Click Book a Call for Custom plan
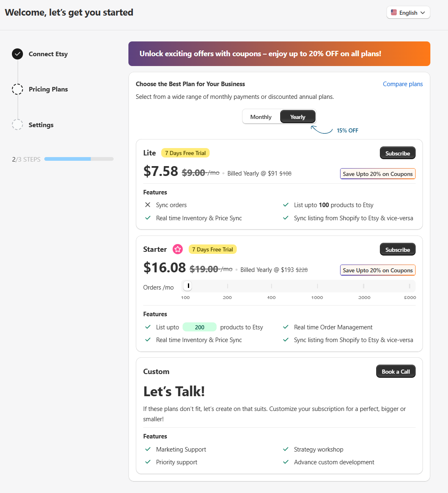448x493 pixels. 396,371
